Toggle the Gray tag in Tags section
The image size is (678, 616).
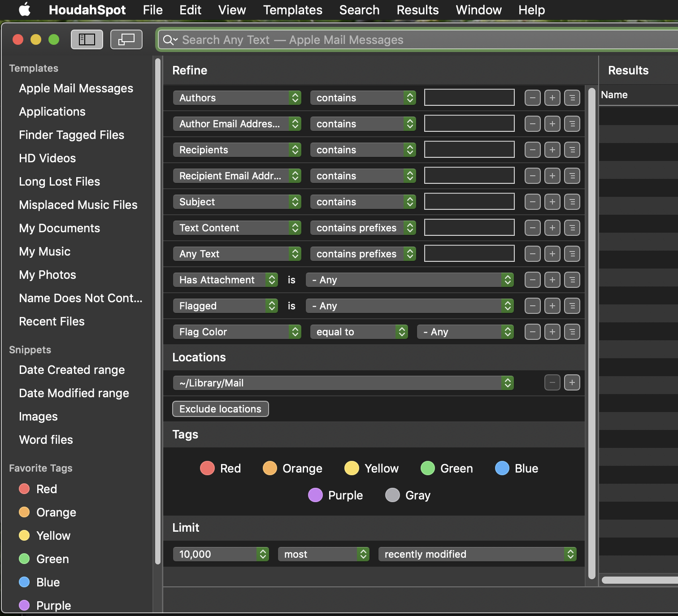tap(408, 495)
